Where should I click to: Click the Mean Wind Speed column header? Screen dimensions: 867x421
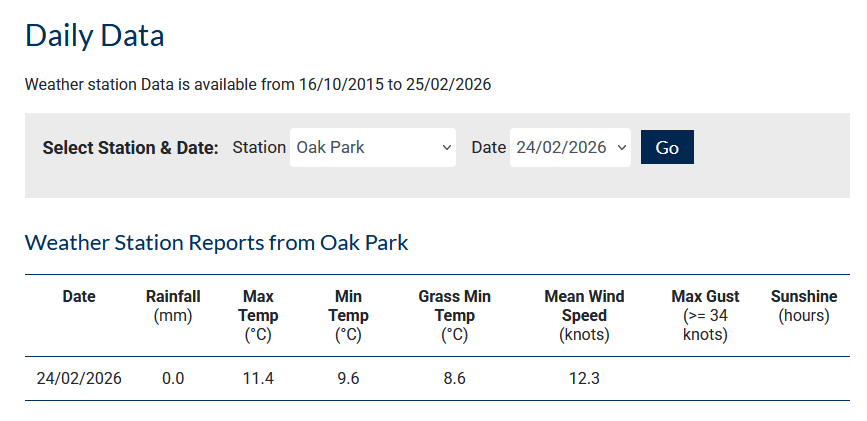[x=584, y=315]
